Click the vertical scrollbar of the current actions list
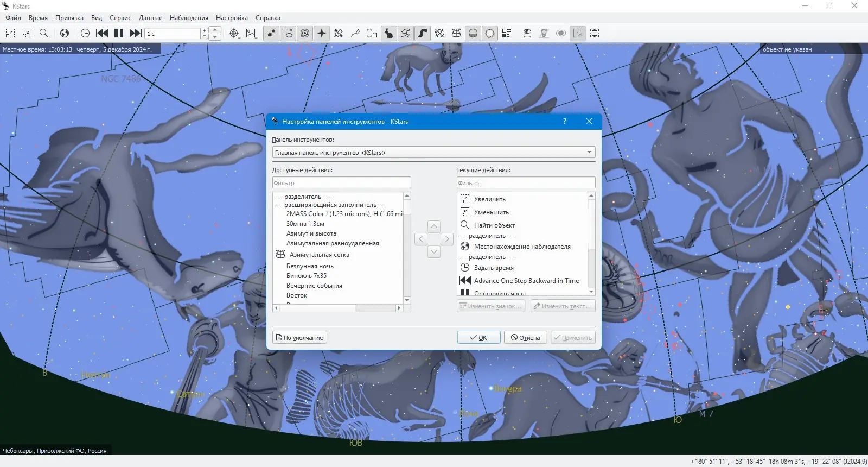Image resolution: width=868 pixels, height=467 pixels. coord(591,244)
